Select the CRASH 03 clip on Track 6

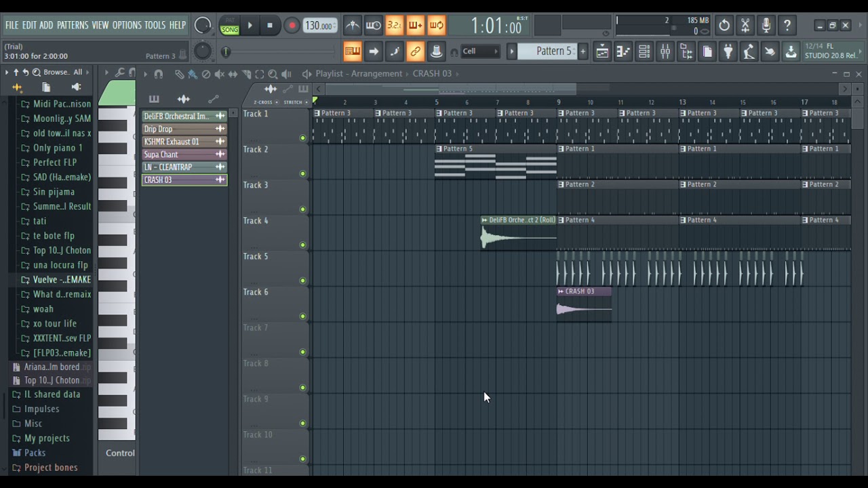point(584,304)
